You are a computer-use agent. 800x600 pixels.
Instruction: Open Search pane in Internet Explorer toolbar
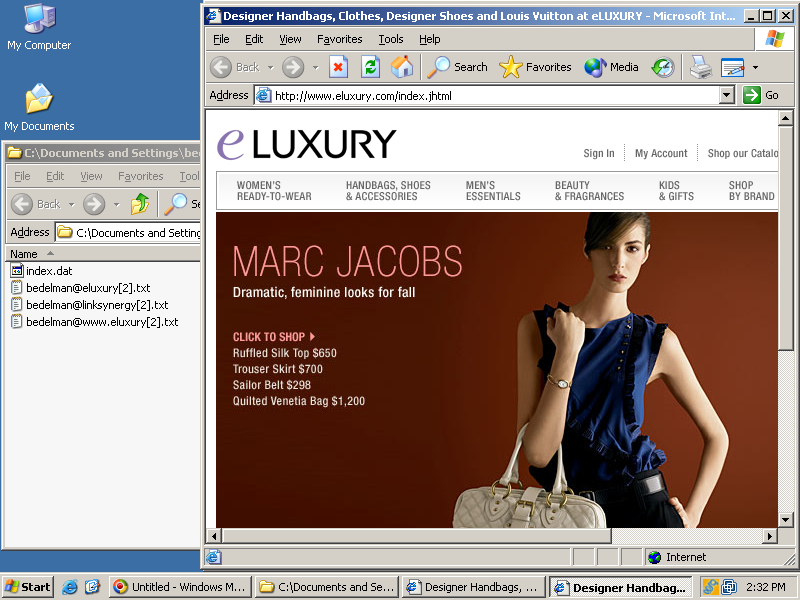coord(457,67)
